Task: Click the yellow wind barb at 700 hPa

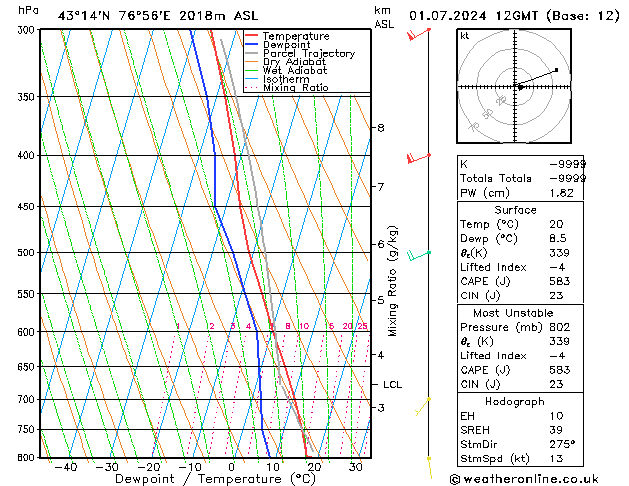Action: (x=423, y=407)
